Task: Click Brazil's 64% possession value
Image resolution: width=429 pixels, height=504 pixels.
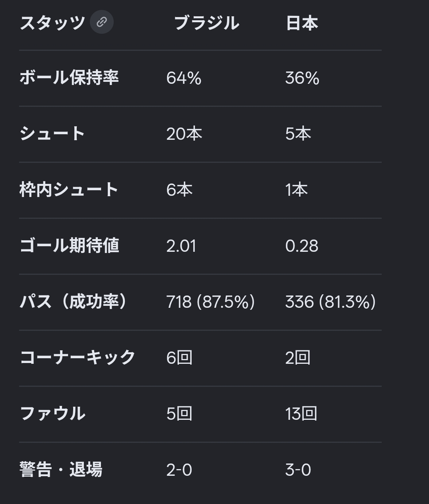Action: tap(184, 78)
